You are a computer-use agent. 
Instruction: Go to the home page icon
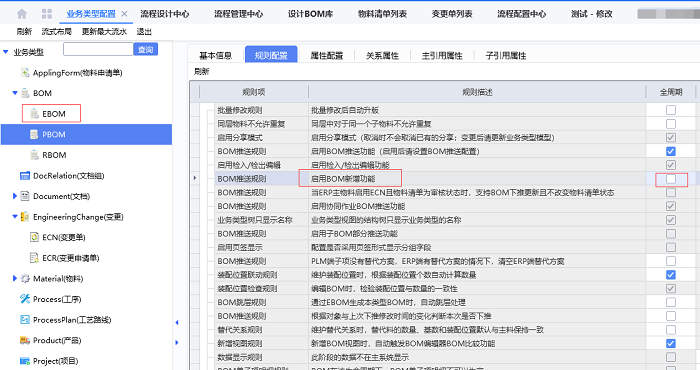point(22,14)
